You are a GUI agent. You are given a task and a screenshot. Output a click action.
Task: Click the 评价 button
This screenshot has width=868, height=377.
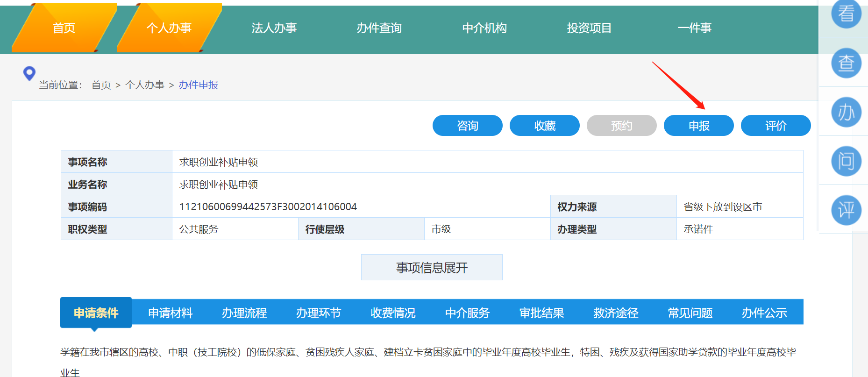tap(776, 126)
